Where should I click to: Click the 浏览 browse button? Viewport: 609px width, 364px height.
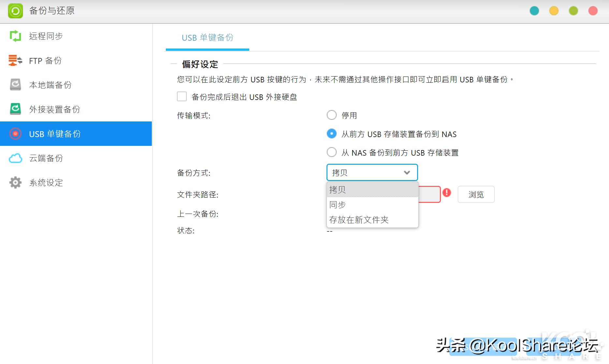click(476, 194)
